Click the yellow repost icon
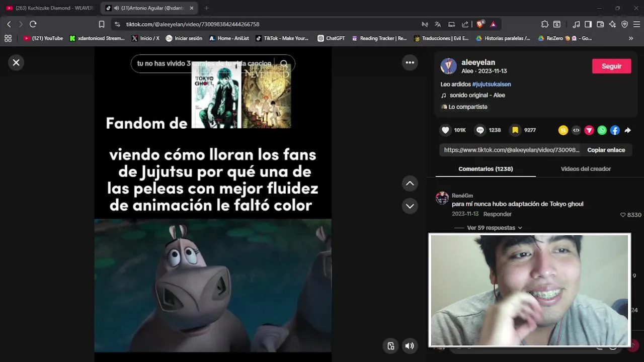This screenshot has height=362, width=644. (563, 130)
